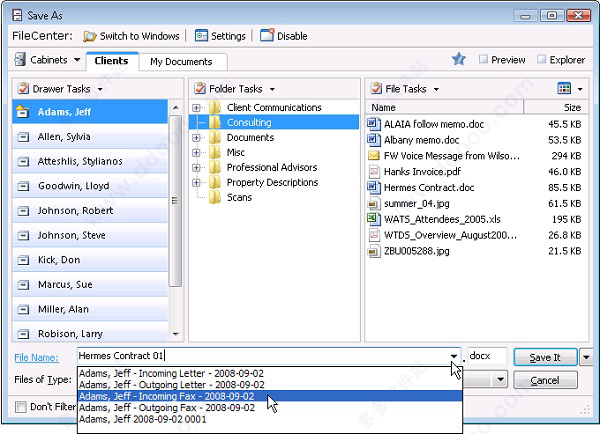Enable the Explorer checkbox

(x=541, y=59)
